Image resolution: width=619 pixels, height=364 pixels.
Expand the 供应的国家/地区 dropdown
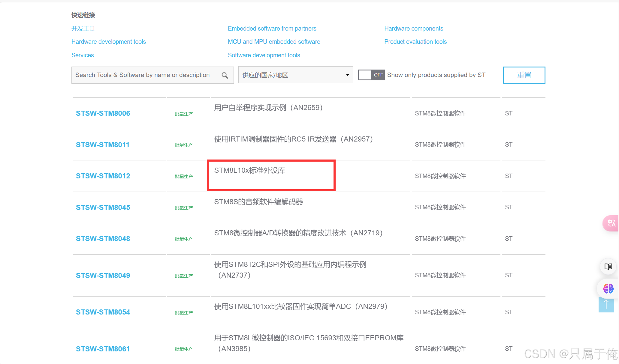[x=295, y=75]
